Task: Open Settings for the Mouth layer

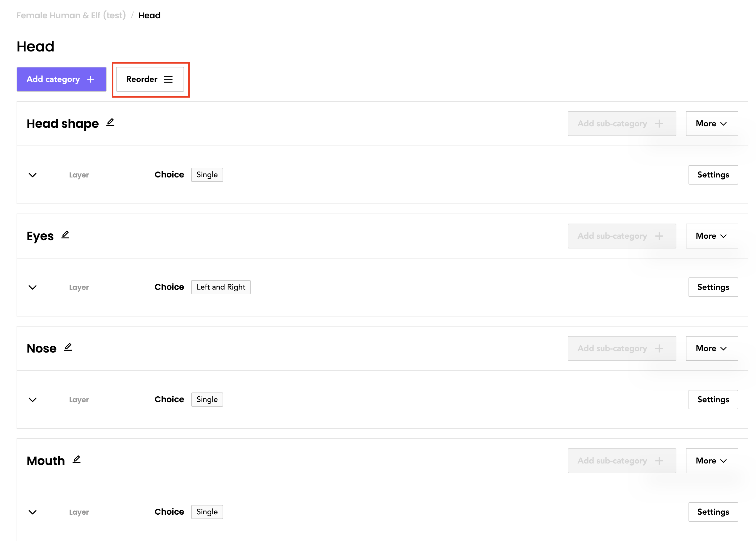Action: pos(713,512)
